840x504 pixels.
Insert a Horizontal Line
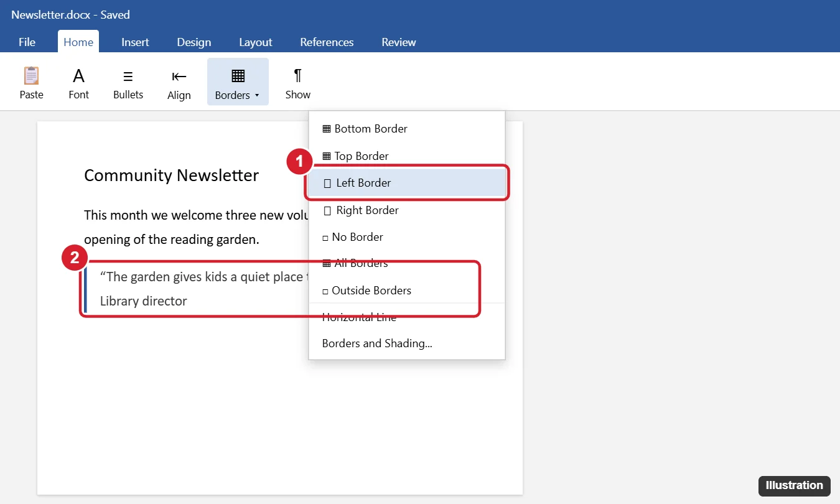point(407,317)
